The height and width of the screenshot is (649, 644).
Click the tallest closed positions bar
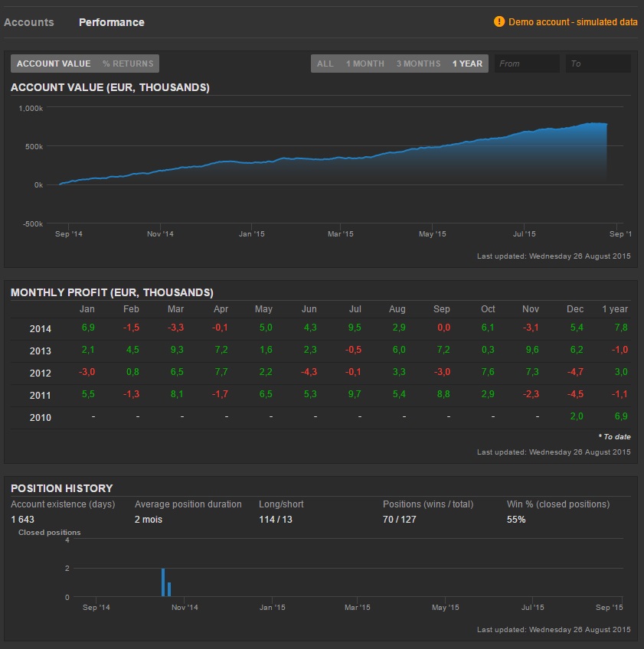point(163,582)
